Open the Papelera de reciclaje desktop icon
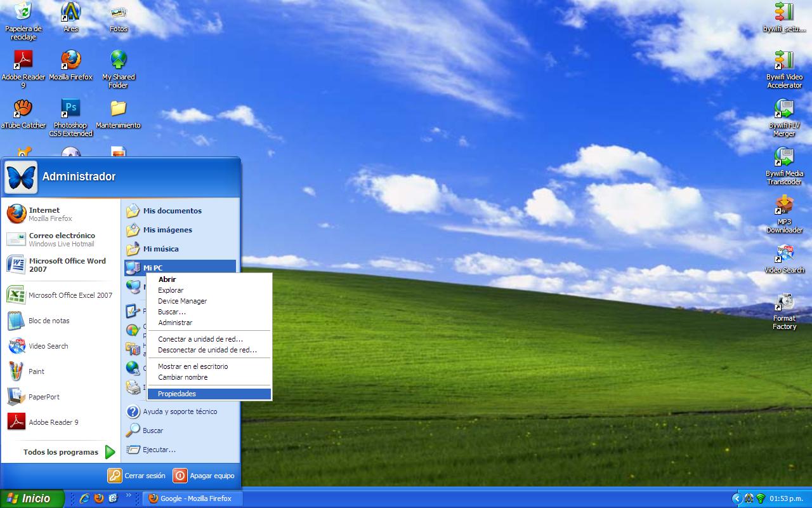The height and width of the screenshot is (508, 812). [23, 20]
